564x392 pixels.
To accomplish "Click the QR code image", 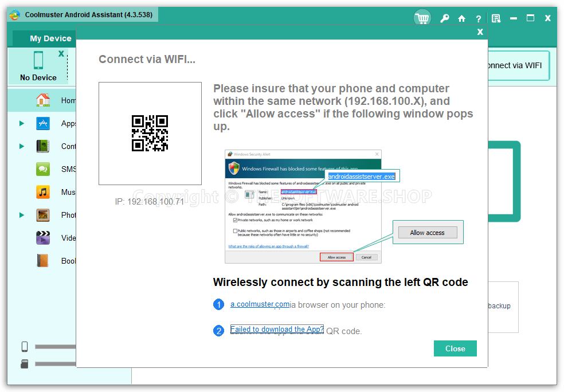I will (150, 134).
